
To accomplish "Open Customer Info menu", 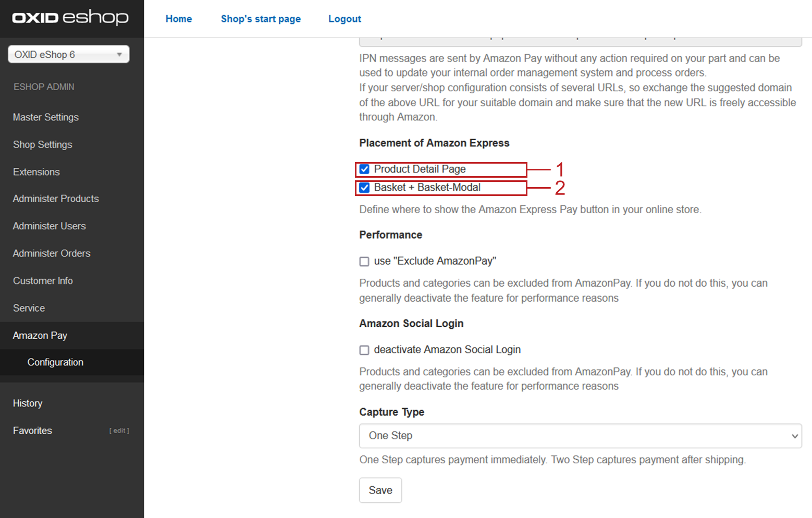I will point(43,281).
